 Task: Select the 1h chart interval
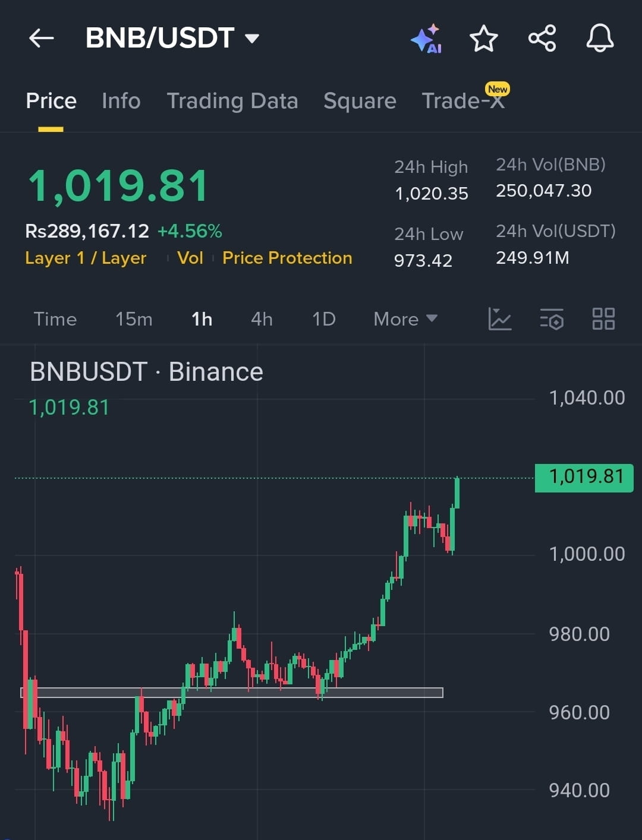pyautogui.click(x=202, y=319)
